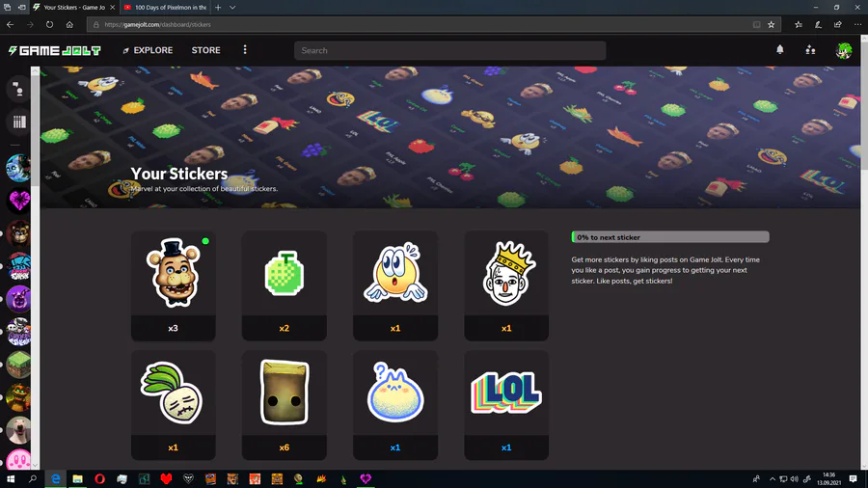This screenshot has height=488, width=868.
Task: Select the turnip sticker
Action: tap(173, 393)
